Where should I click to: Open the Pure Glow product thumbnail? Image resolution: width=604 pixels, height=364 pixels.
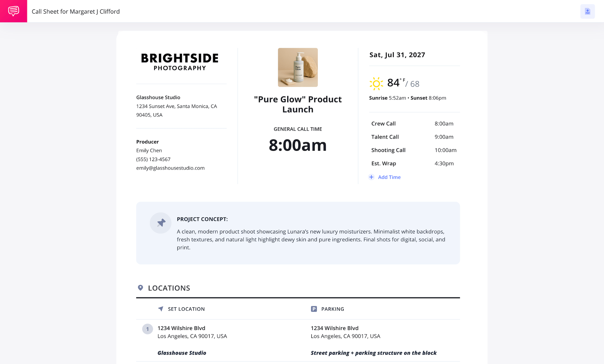(298, 67)
